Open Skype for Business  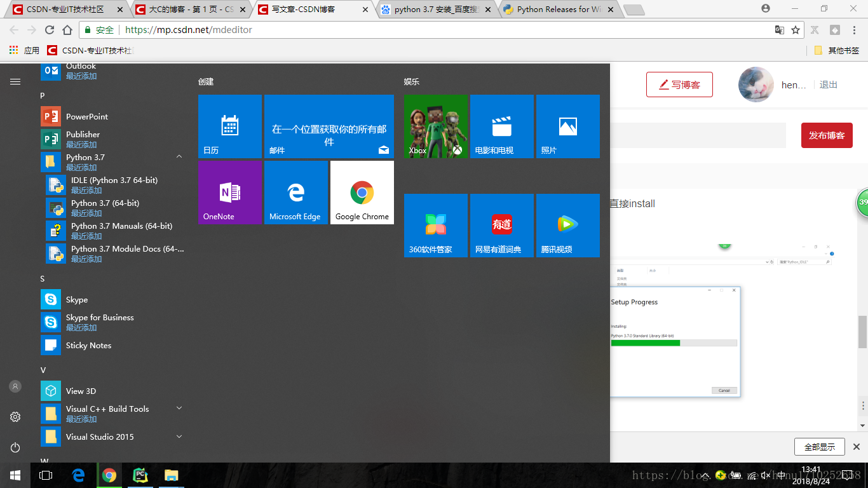[112, 322]
